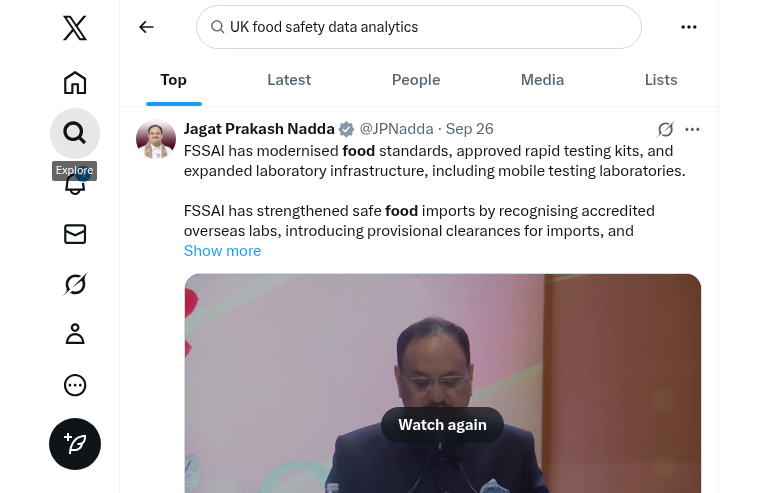This screenshot has height=493, width=780.
Task: Open the Messages envelope icon
Action: point(75,234)
